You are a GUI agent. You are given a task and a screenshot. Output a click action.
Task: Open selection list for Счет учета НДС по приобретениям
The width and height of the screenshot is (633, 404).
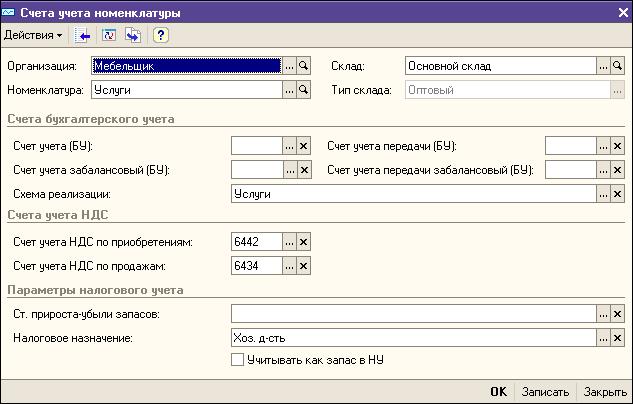[x=289, y=242]
